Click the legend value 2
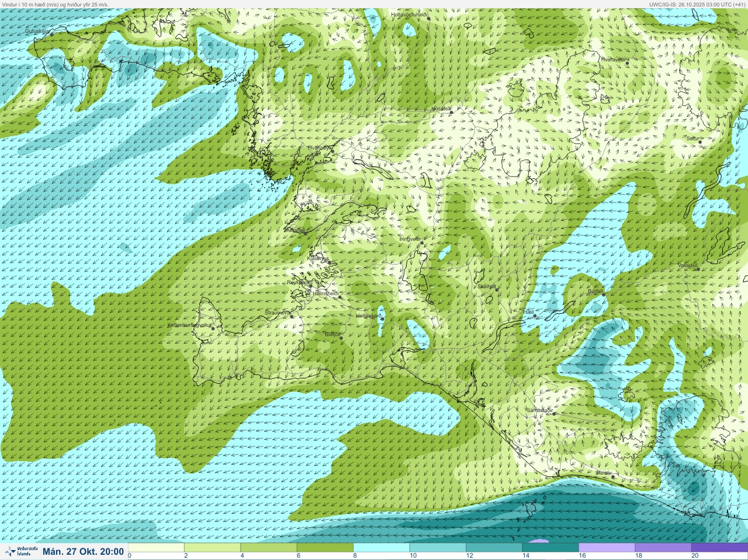Screen dimensions: 748x560 (x=186, y=555)
